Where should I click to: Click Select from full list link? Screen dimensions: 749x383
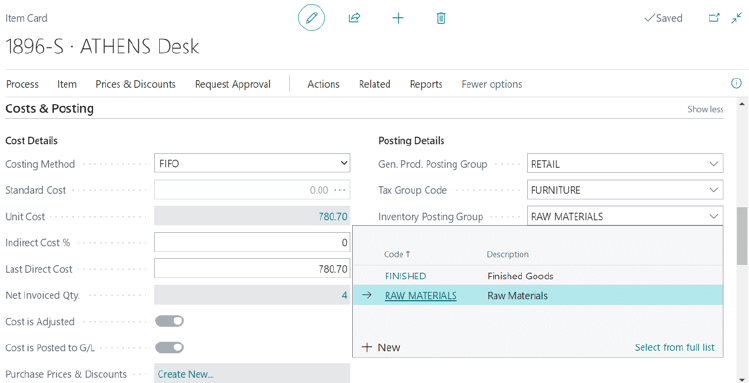pyautogui.click(x=674, y=347)
